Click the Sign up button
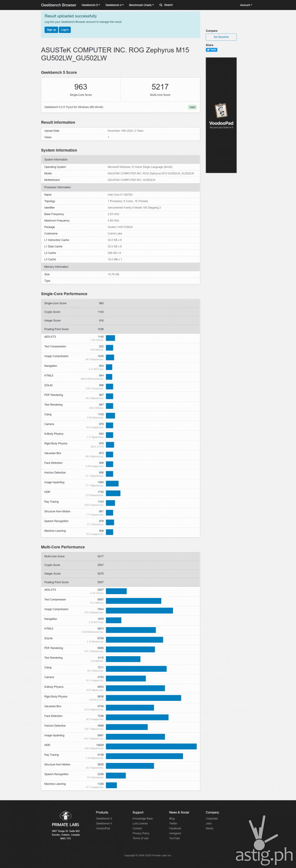This screenshot has height=868, width=296. point(51,30)
